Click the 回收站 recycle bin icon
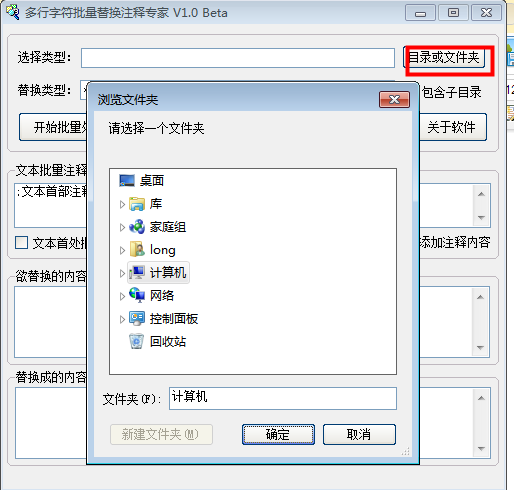This screenshot has height=490, width=514. click(x=137, y=341)
